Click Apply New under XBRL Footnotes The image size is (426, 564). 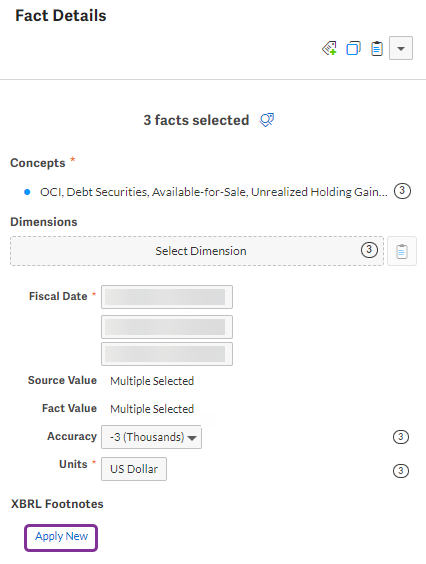(x=61, y=537)
